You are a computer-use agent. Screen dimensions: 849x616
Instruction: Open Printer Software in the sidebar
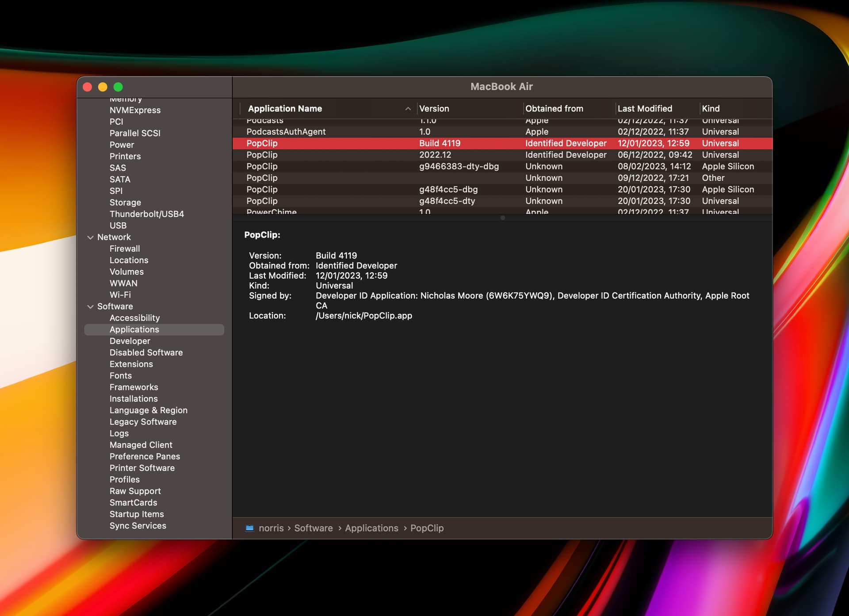(142, 468)
